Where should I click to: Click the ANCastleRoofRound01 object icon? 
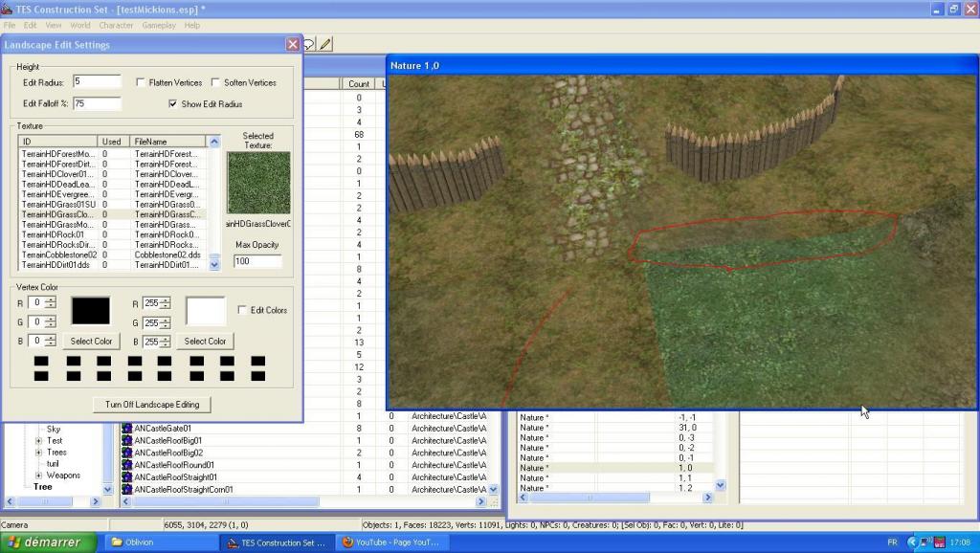tap(127, 465)
